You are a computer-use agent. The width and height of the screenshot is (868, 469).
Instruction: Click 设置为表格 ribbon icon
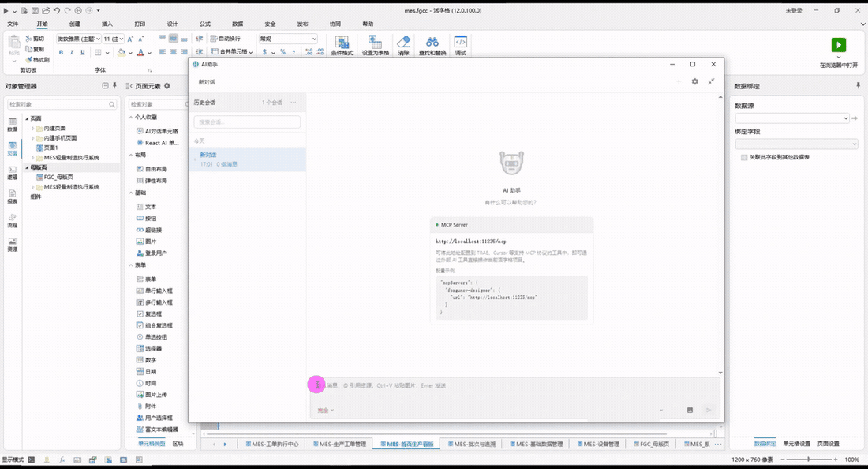[x=376, y=46]
